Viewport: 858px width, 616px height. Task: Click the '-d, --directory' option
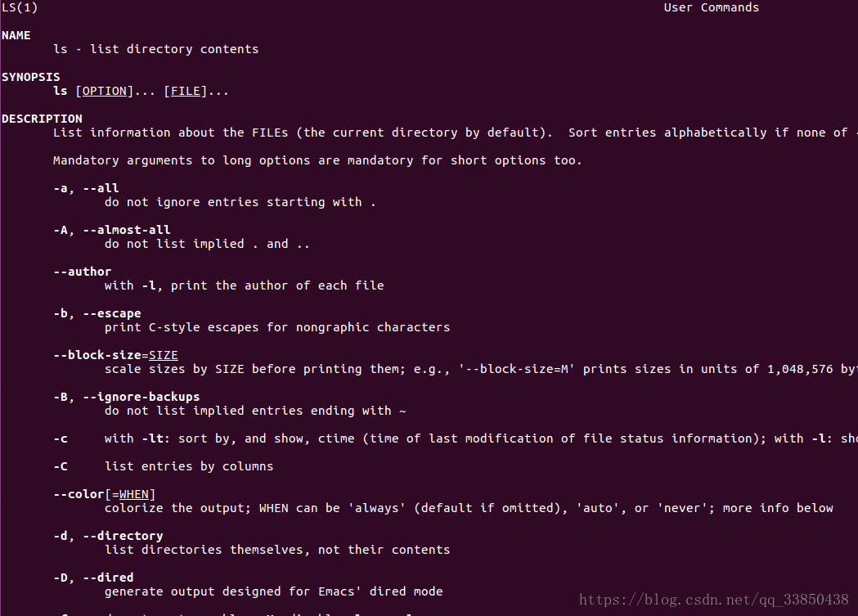point(108,536)
